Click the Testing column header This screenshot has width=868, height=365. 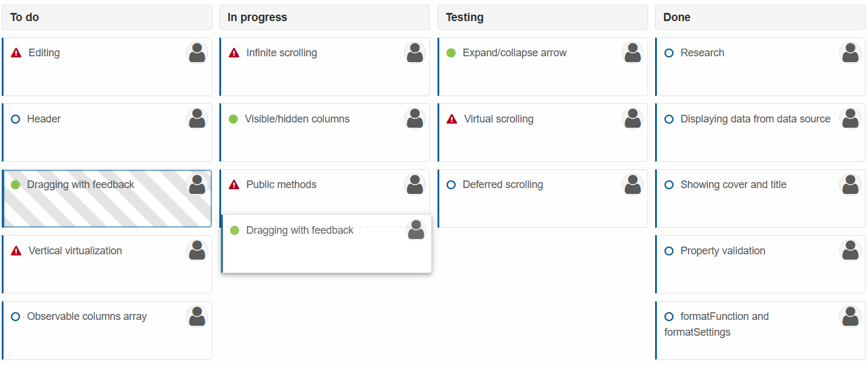pos(542,18)
